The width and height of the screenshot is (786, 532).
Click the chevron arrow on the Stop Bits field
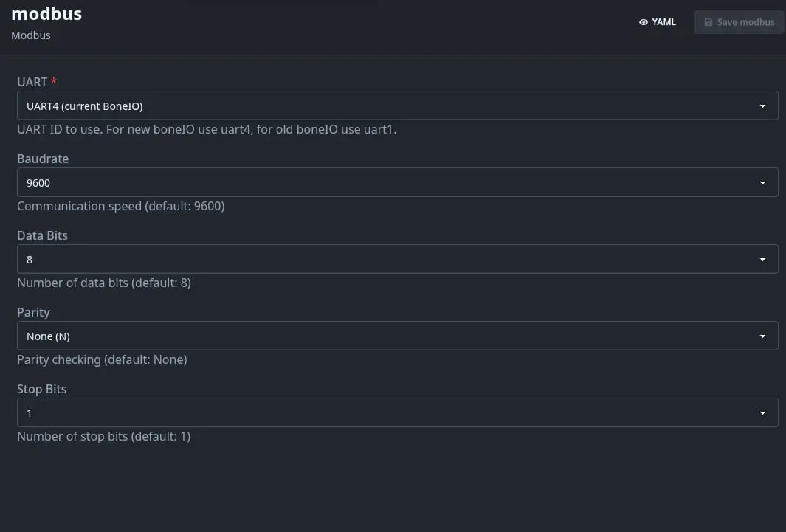click(x=763, y=412)
